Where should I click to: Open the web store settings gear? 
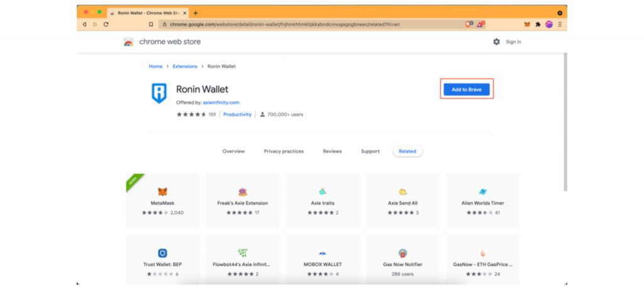[x=497, y=42]
